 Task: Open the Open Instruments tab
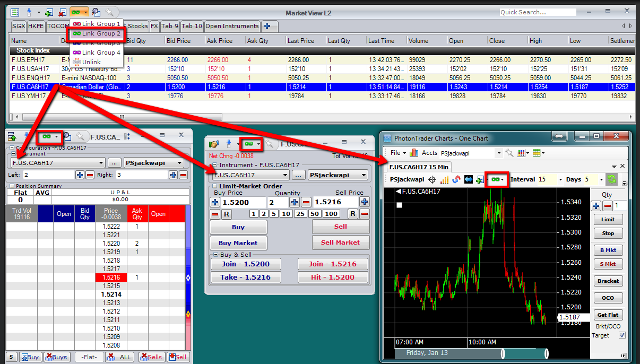click(232, 26)
